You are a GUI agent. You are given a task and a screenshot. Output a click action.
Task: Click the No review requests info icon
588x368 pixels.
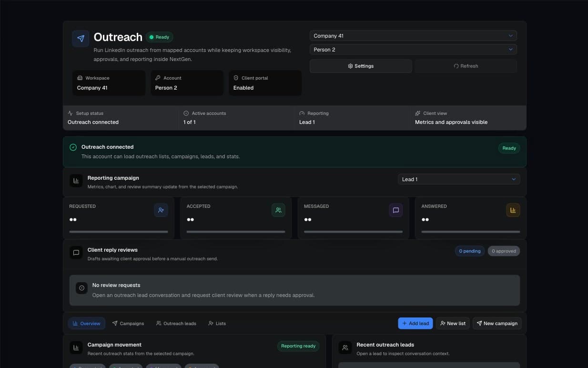pos(82,288)
